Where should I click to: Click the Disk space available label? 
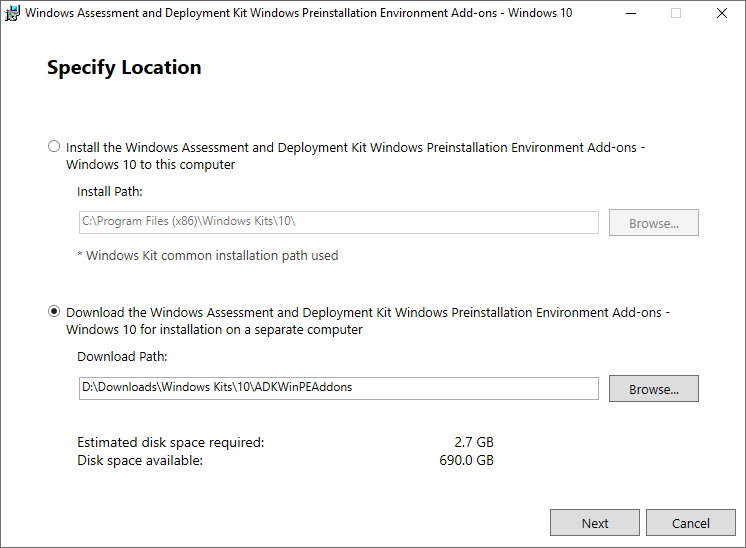click(x=140, y=460)
